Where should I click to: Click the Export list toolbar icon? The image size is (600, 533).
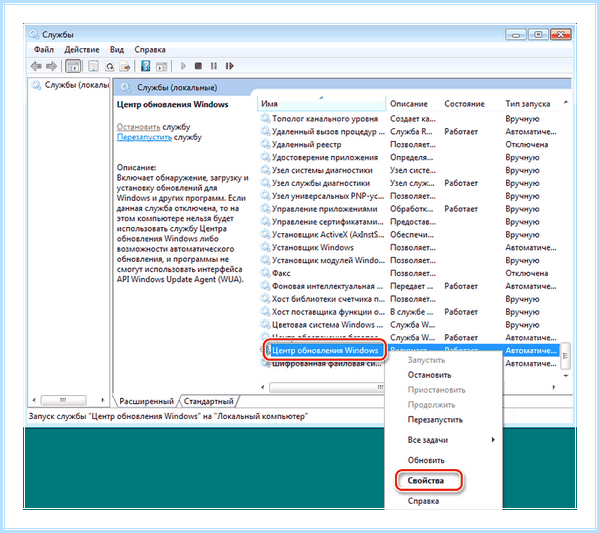(x=125, y=66)
